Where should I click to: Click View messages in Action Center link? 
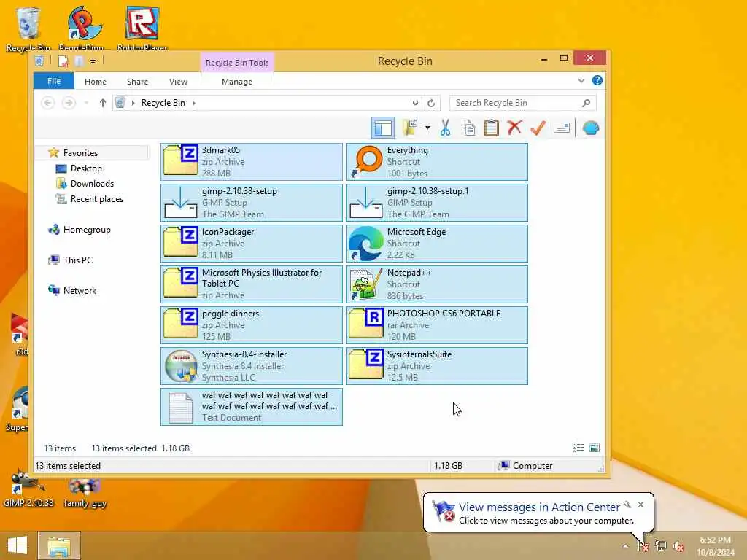click(539, 507)
